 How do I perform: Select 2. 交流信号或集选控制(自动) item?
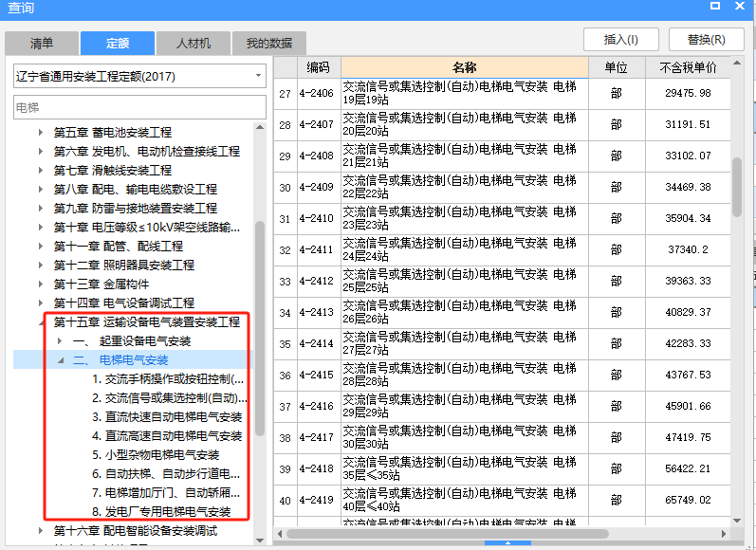pyautogui.click(x=169, y=398)
